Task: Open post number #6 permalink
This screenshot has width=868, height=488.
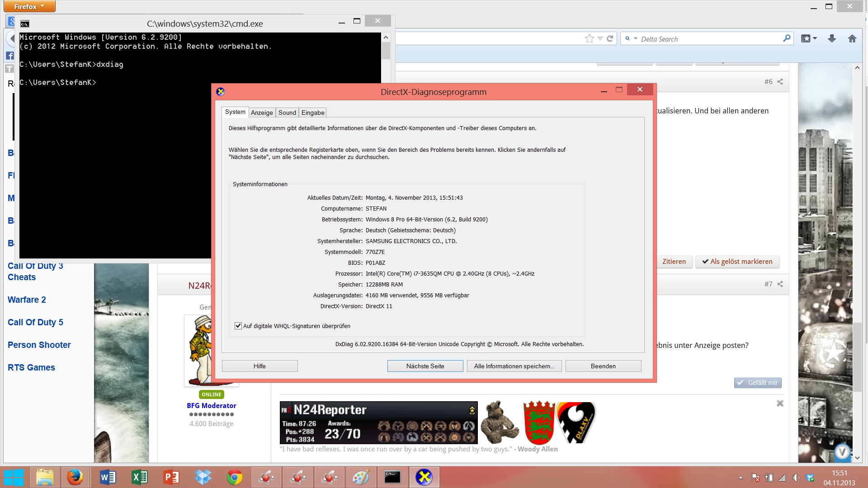Action: pyautogui.click(x=769, y=82)
